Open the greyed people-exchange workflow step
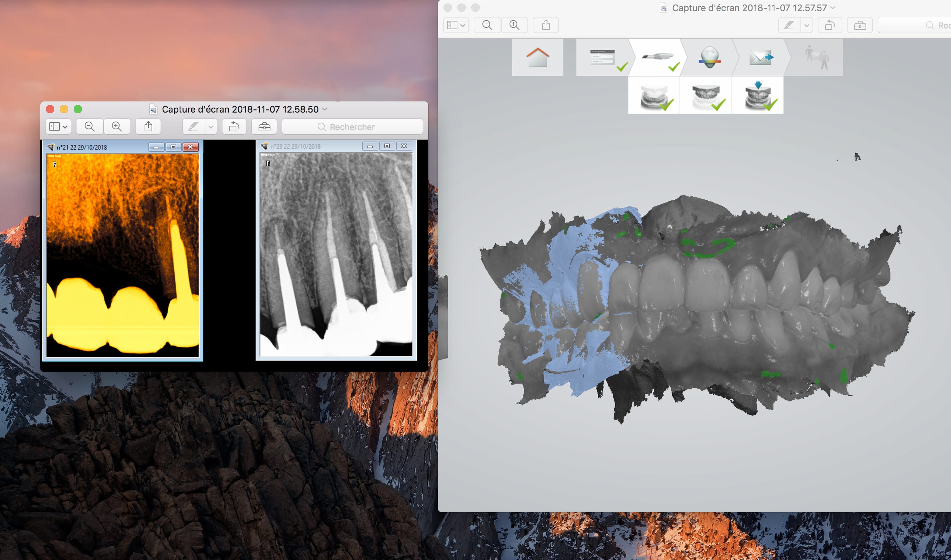Image resolution: width=951 pixels, height=560 pixels. [x=815, y=57]
